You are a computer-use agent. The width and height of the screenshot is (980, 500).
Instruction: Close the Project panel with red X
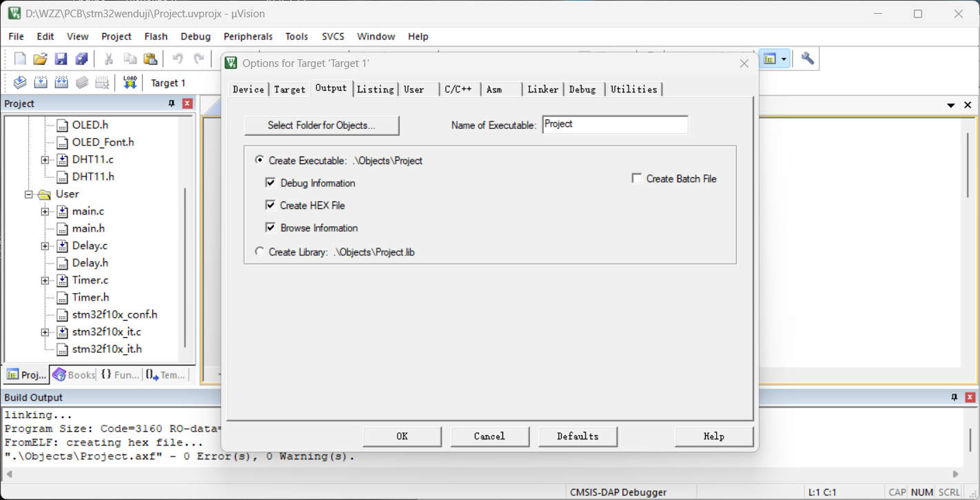click(x=187, y=103)
